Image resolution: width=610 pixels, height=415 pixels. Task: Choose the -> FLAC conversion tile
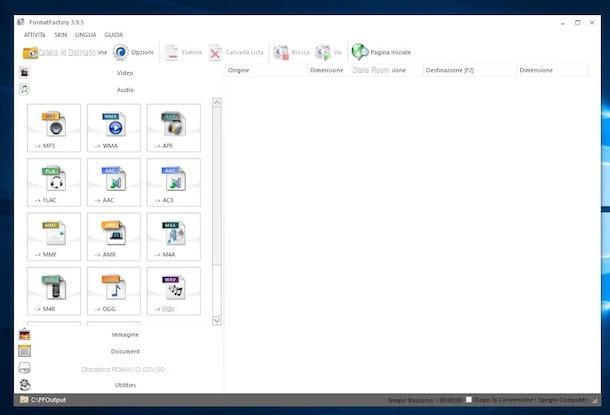[x=54, y=182]
